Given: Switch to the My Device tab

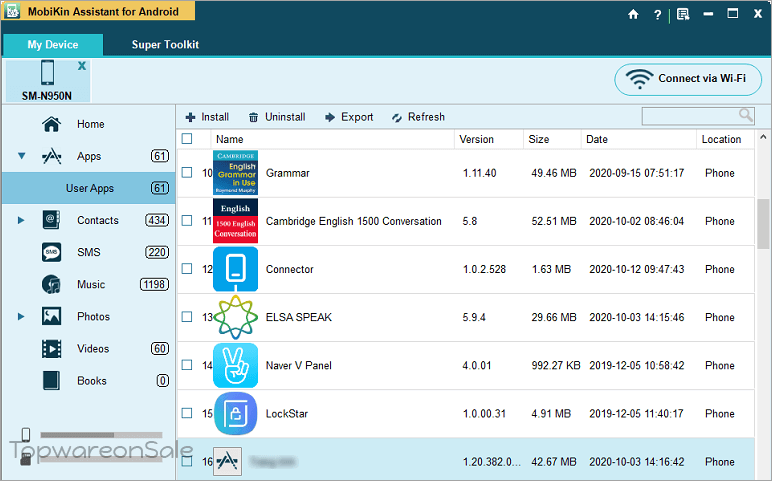Looking at the screenshot, I should (53, 45).
